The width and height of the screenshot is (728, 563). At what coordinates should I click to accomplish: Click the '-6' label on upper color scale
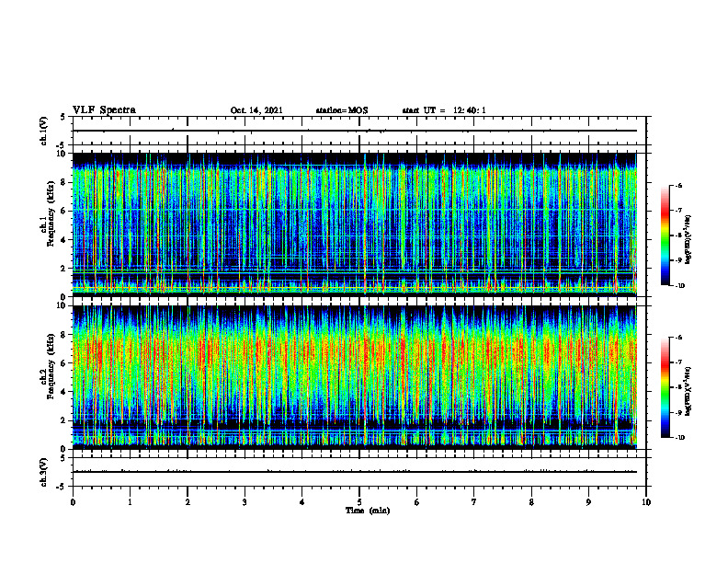click(678, 185)
